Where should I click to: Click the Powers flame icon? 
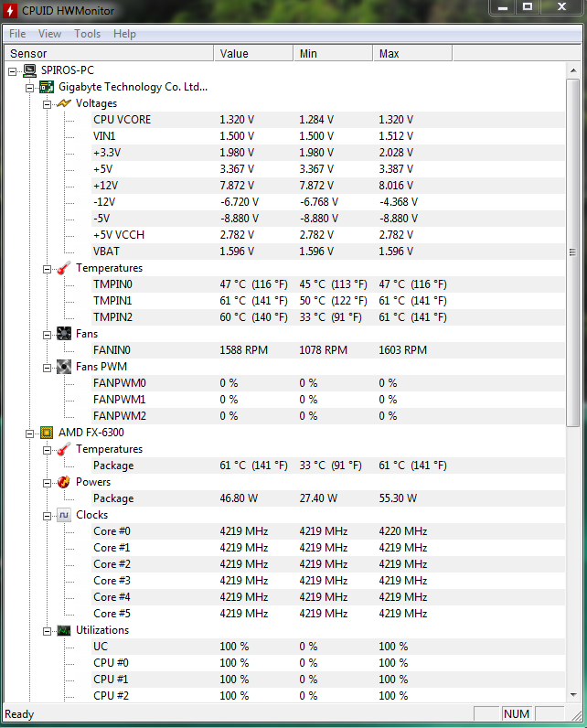64,482
